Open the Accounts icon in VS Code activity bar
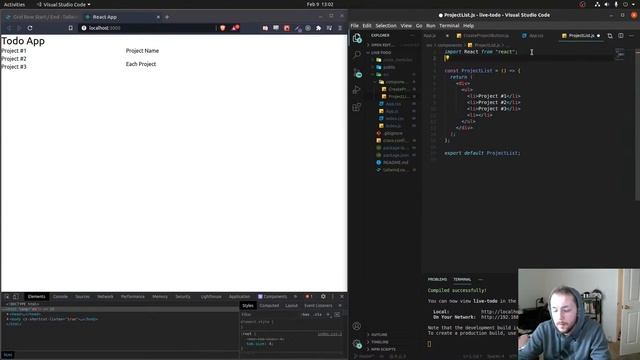 (x=357, y=326)
